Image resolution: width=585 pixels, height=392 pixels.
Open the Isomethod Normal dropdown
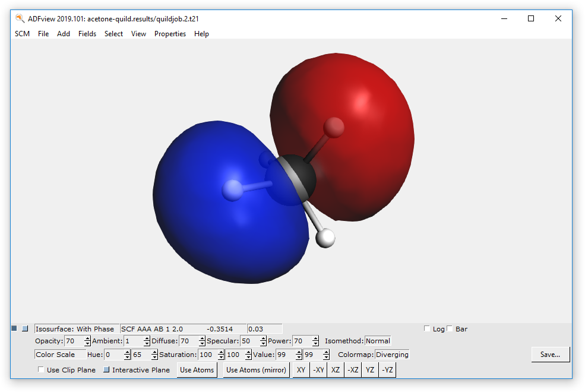pos(378,341)
